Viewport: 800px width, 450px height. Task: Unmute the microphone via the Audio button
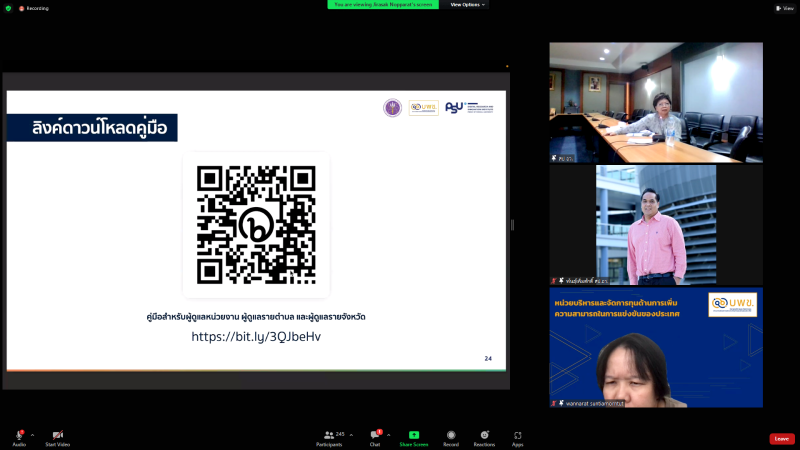click(19, 437)
